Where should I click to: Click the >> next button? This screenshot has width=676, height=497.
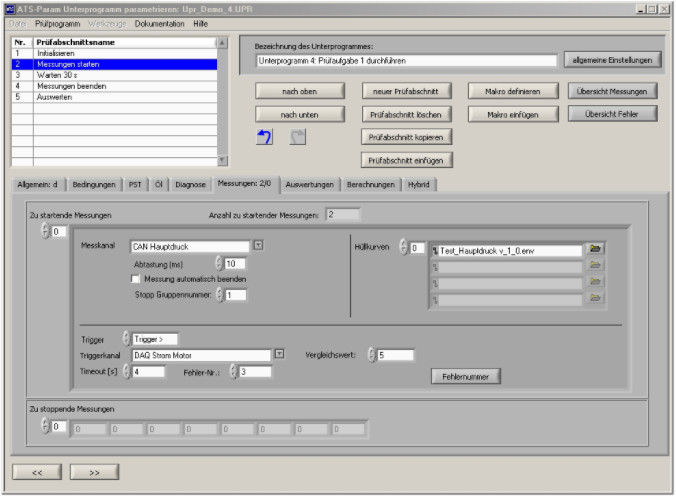coord(94,472)
